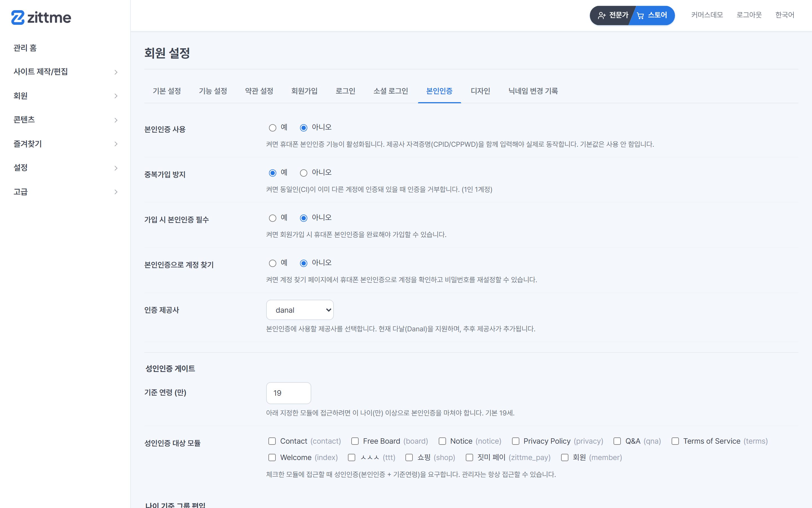Switch to the 기능 설정 tab
The width and height of the screenshot is (812, 508).
coord(213,91)
